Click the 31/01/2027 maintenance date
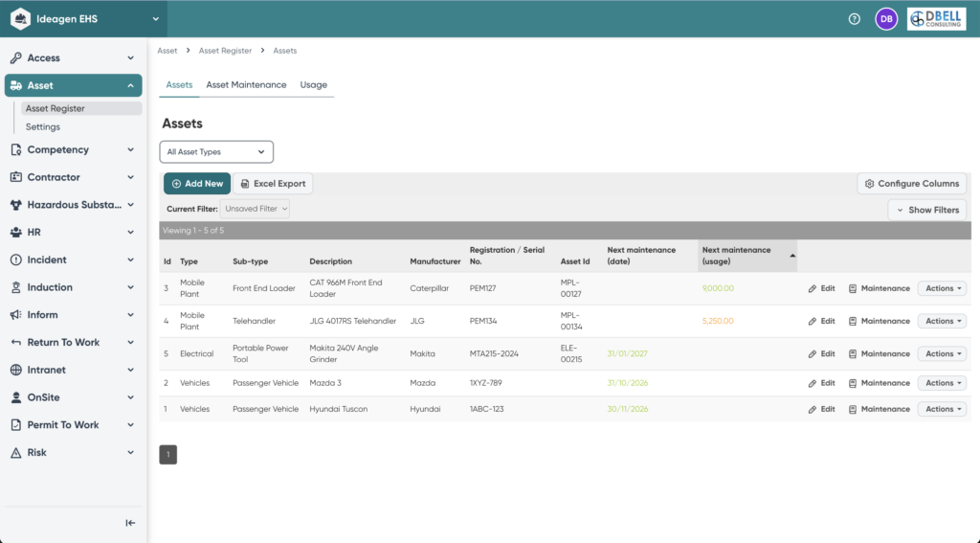 click(627, 353)
